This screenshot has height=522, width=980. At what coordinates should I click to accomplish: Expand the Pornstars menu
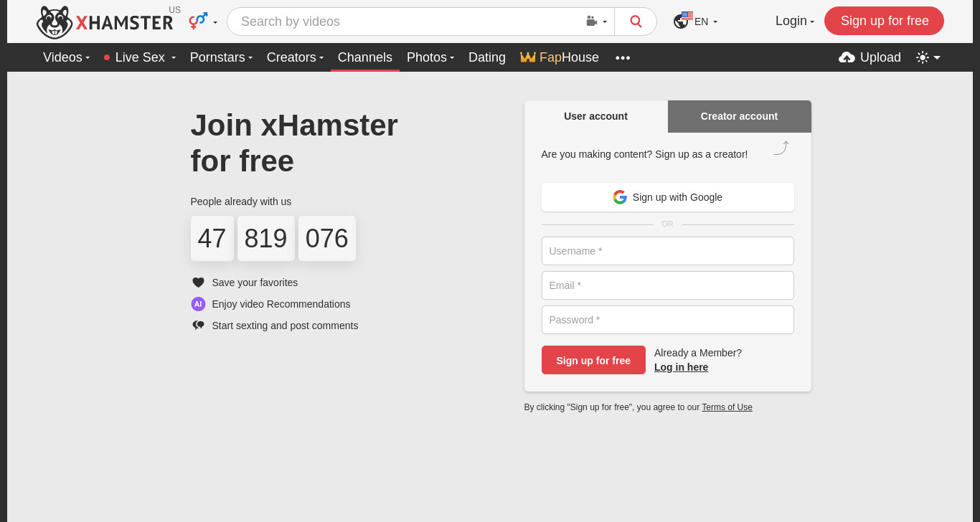coord(221,57)
